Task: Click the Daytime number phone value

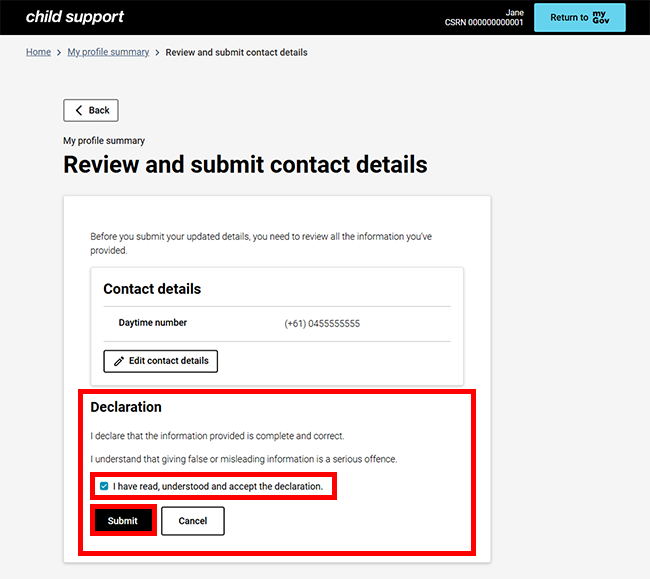Action: click(x=322, y=324)
